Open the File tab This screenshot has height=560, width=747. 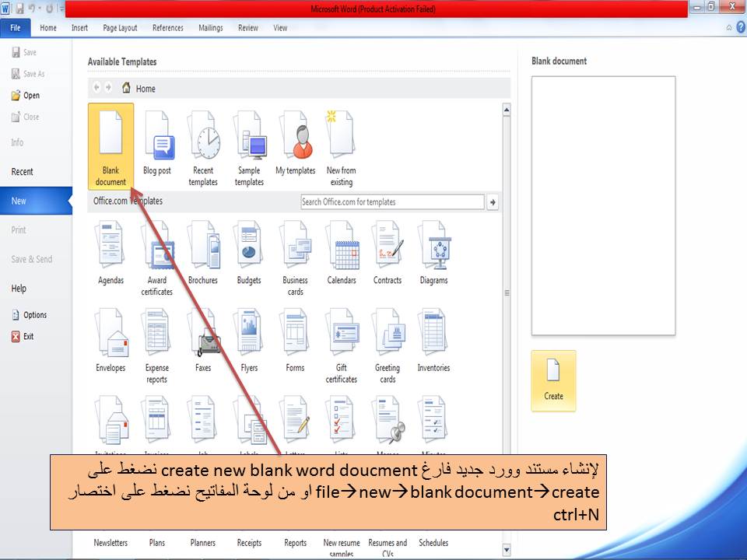pyautogui.click(x=16, y=28)
